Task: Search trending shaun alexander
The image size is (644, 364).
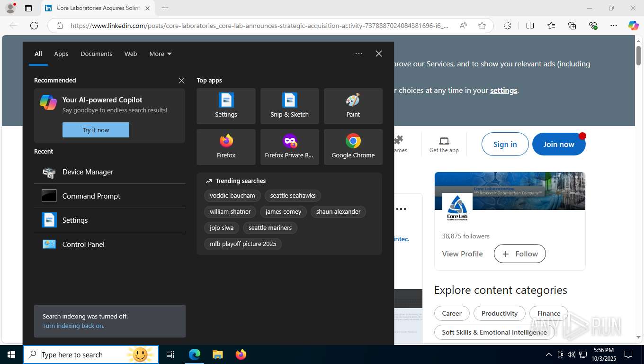Action: [338, 211]
